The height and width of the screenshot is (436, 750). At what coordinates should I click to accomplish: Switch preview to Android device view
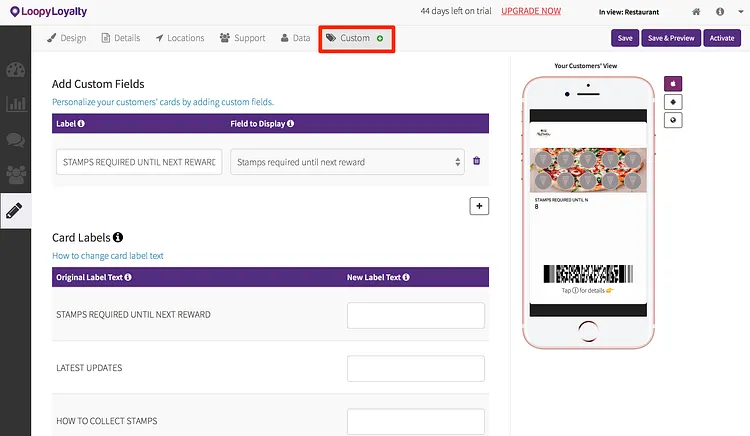673,102
